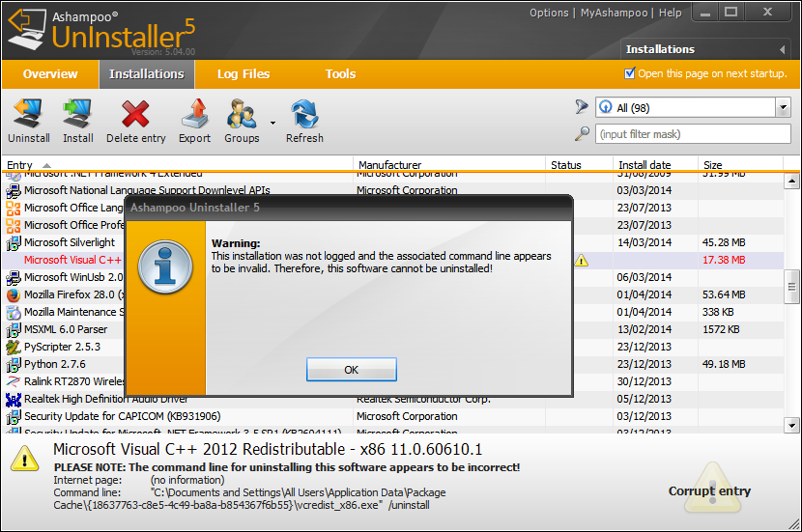Screen dimensions: 802x532
Task: Click the vertical scrollbar thumb
Action: [791, 287]
